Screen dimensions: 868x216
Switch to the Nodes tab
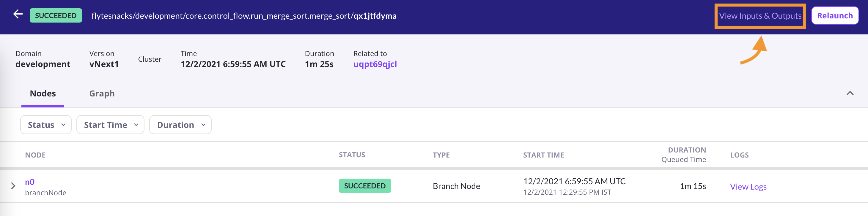click(43, 93)
